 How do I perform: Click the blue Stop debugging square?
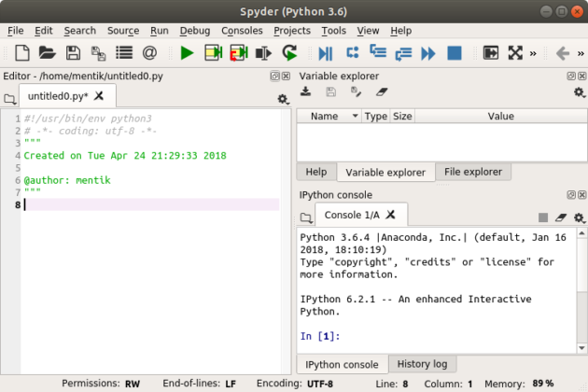pyautogui.click(x=455, y=53)
